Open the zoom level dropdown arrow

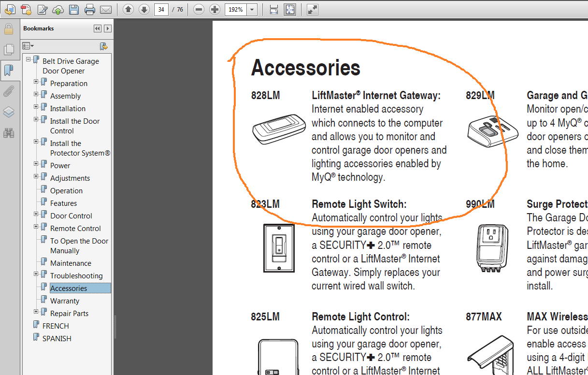point(252,9)
